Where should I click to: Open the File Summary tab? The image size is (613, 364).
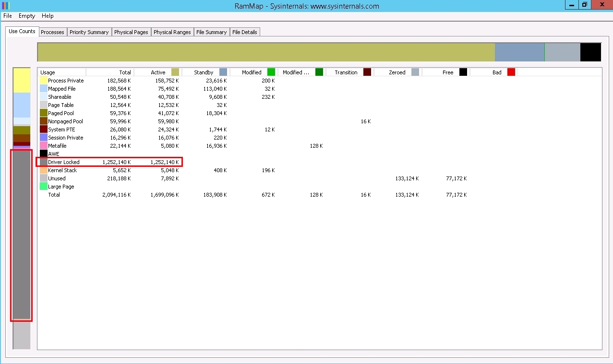(211, 32)
